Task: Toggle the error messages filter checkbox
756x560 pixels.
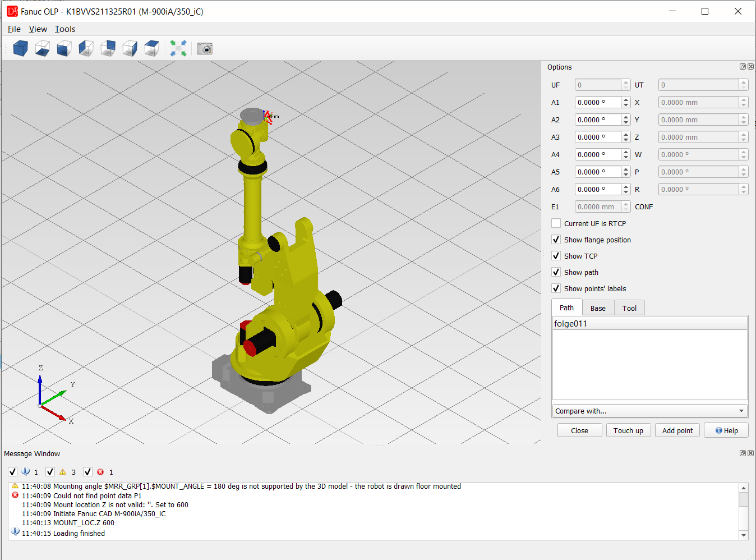Action: [x=87, y=472]
